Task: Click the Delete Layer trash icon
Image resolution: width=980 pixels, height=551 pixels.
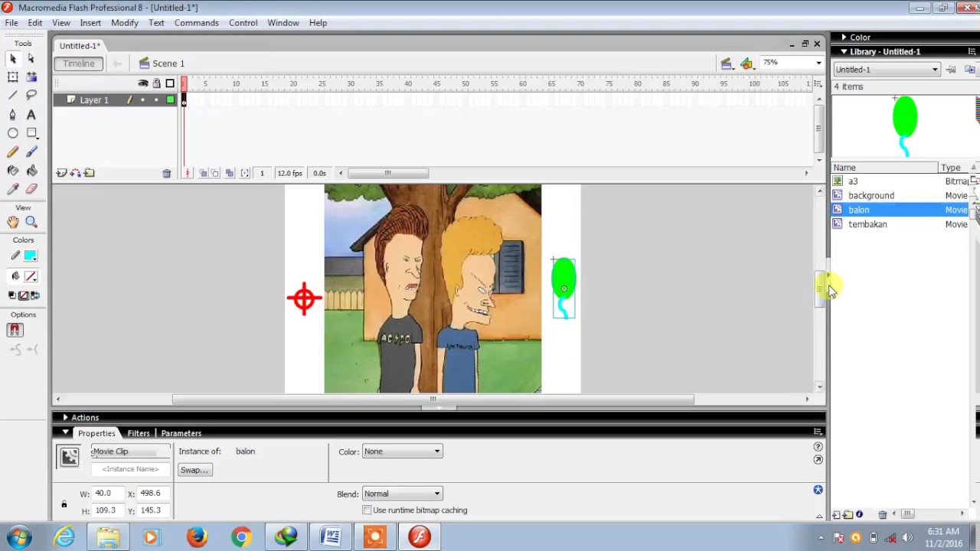Action: (167, 173)
